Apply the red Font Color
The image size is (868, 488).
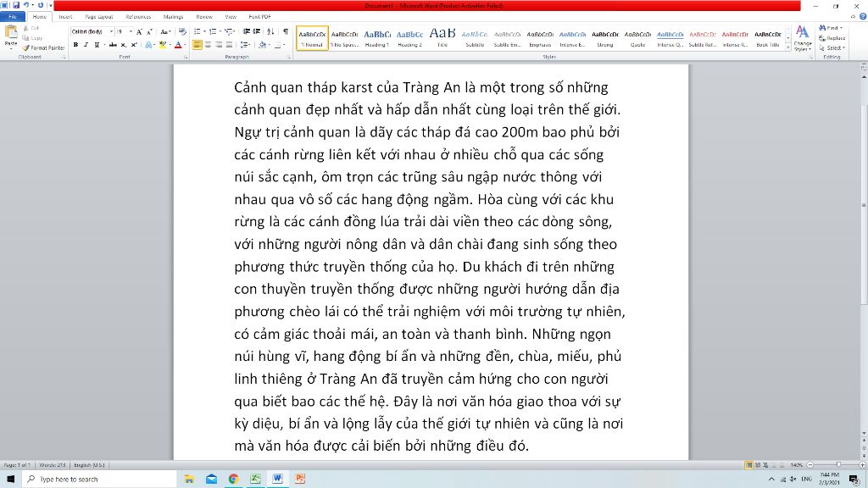click(x=178, y=45)
